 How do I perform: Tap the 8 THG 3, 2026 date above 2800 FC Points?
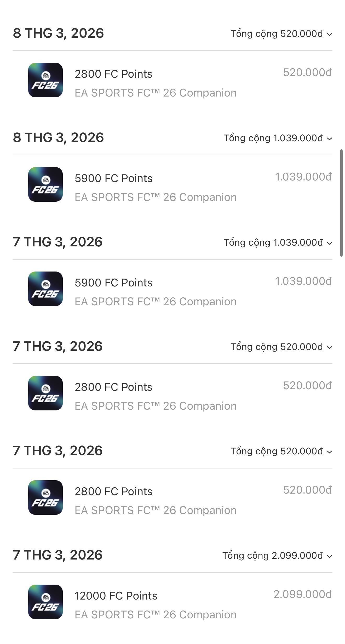click(x=58, y=33)
